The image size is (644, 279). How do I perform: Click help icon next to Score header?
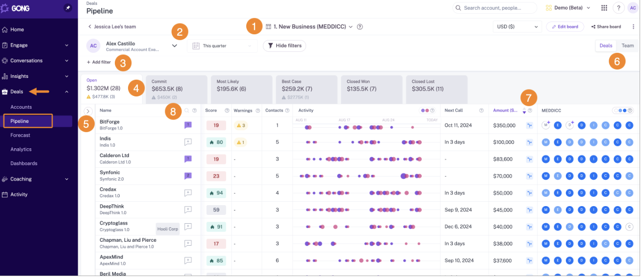coord(227,111)
